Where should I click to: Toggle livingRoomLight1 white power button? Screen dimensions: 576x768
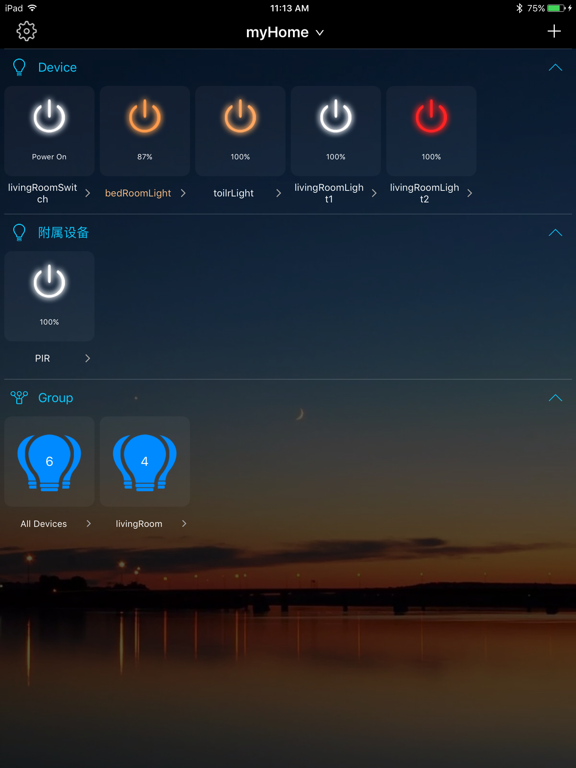pyautogui.click(x=336, y=118)
